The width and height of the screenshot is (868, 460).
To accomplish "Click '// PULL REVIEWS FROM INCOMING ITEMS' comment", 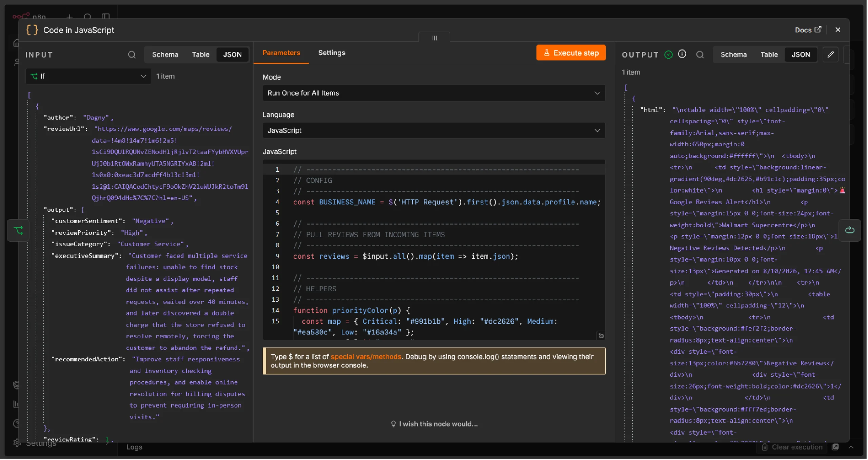I will [x=369, y=235].
